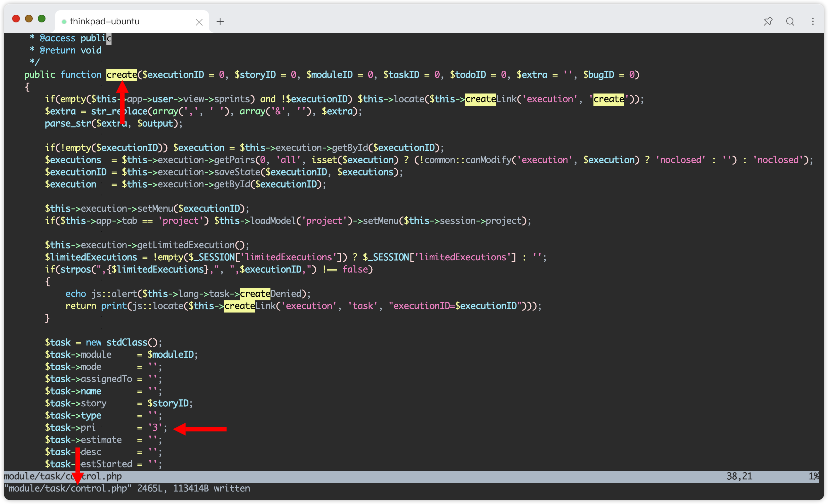Click the 'noclosed' string at line end
The image size is (828, 504).
pyautogui.click(x=778, y=160)
